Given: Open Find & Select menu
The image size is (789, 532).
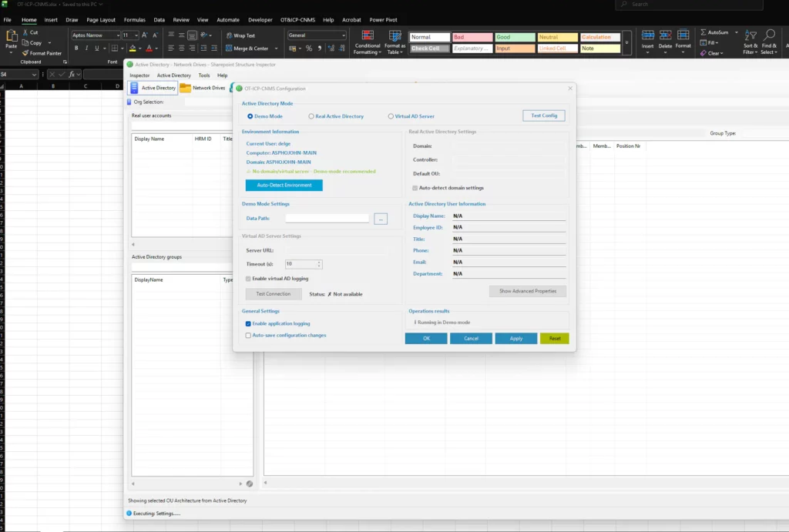Looking at the screenshot, I should click(769, 42).
